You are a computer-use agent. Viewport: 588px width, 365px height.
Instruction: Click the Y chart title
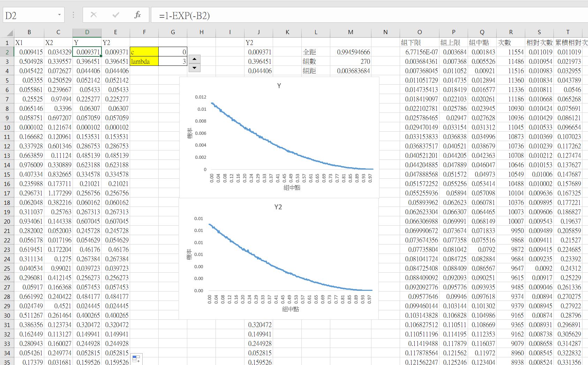[279, 86]
